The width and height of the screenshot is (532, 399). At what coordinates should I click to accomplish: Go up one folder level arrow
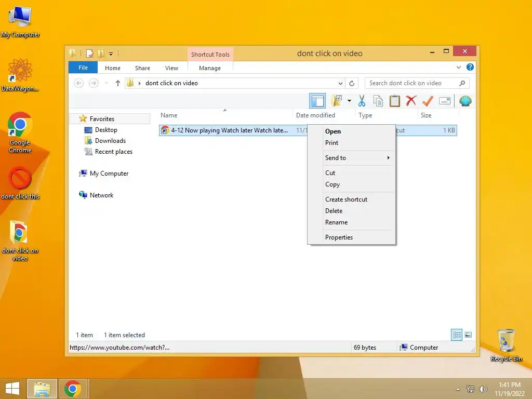118,83
